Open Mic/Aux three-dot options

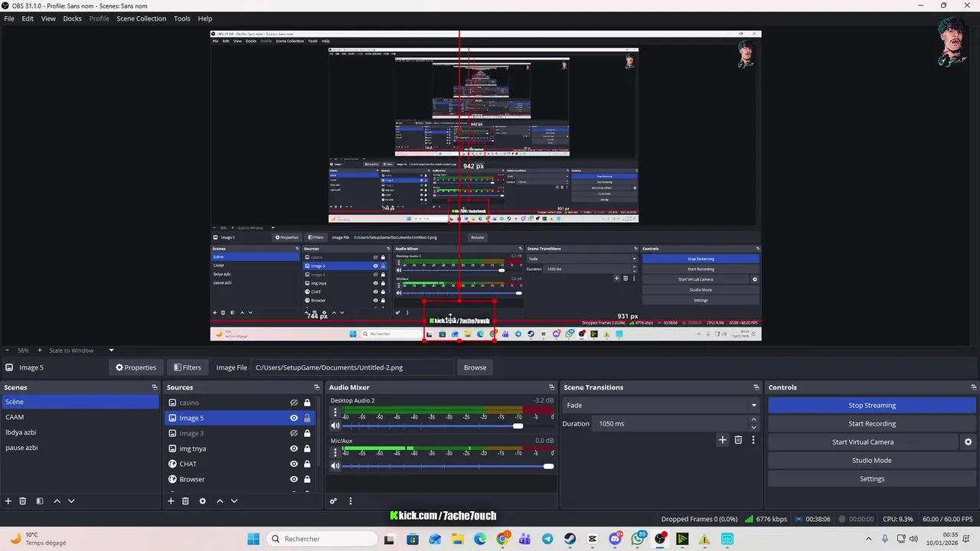pos(335,452)
